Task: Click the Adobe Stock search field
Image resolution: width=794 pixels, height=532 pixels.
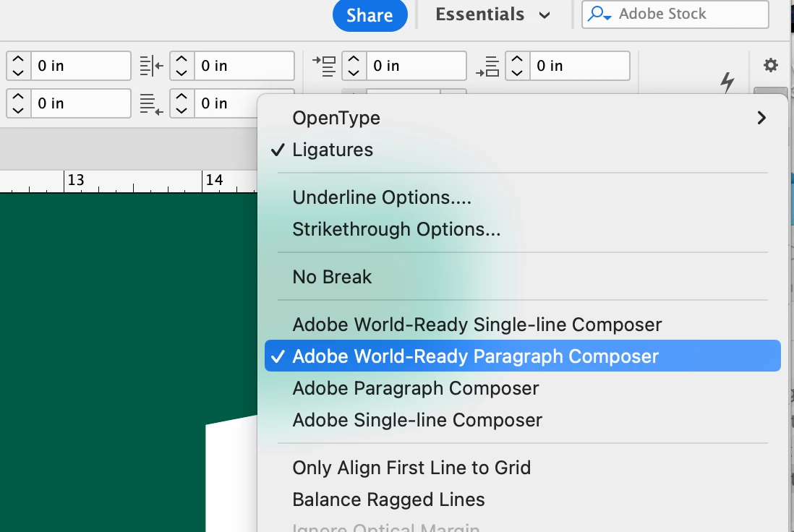Action: coord(675,14)
